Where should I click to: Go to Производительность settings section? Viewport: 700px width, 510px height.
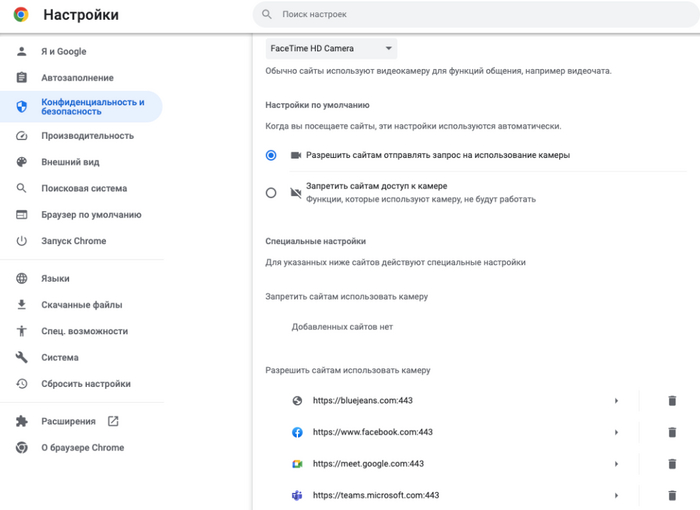click(x=87, y=136)
